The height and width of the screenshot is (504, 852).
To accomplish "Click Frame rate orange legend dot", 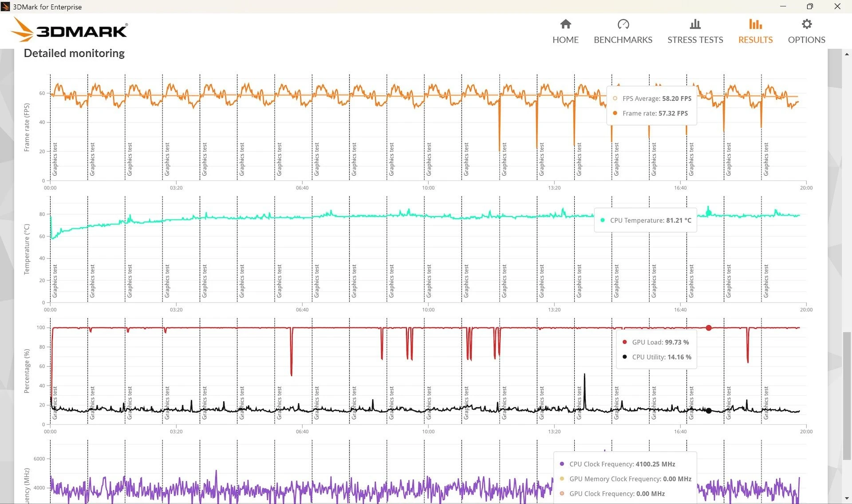I will click(x=615, y=113).
